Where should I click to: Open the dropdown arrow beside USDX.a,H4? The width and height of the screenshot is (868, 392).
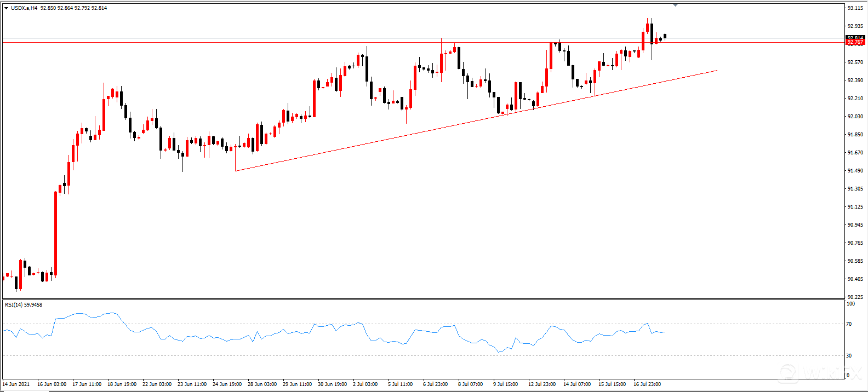pos(6,8)
